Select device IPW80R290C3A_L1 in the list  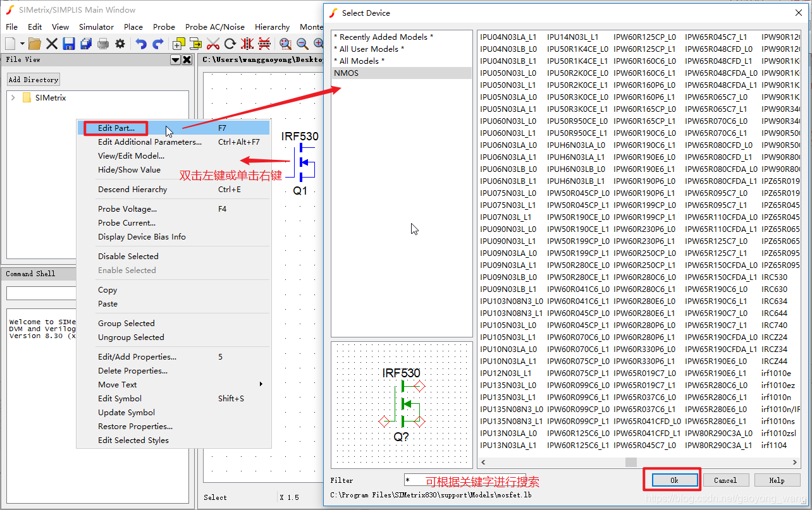pos(718,446)
